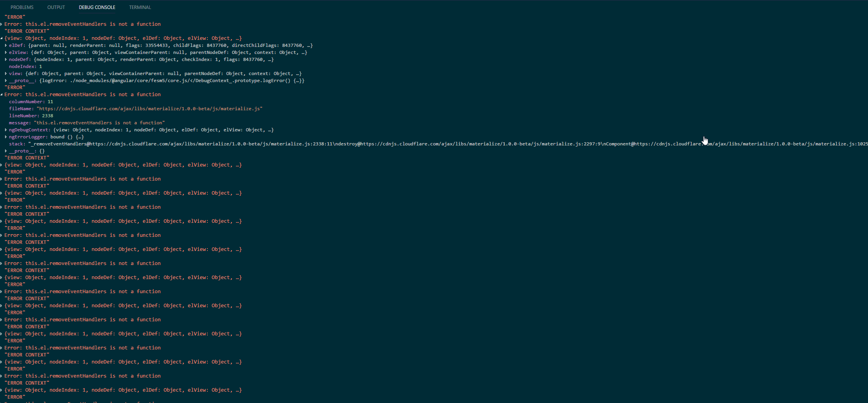Expand the __proto__ entry containing logError
This screenshot has width=868, height=403.
tap(5, 81)
